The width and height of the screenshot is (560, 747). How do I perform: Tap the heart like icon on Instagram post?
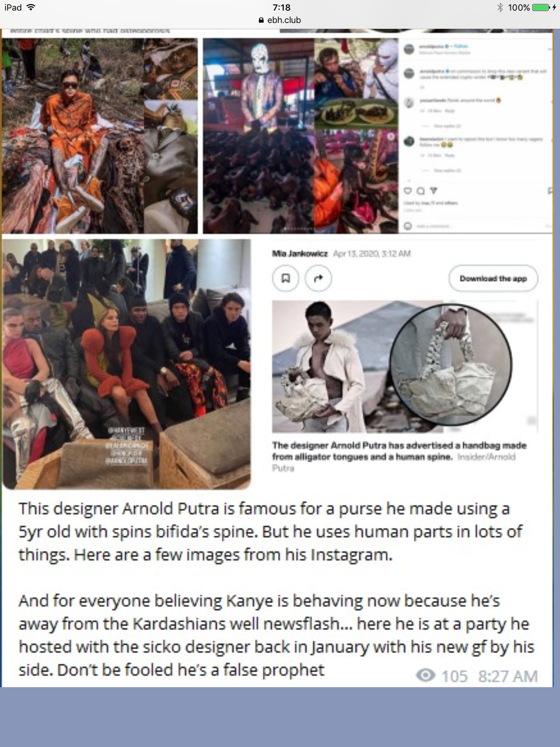408,191
